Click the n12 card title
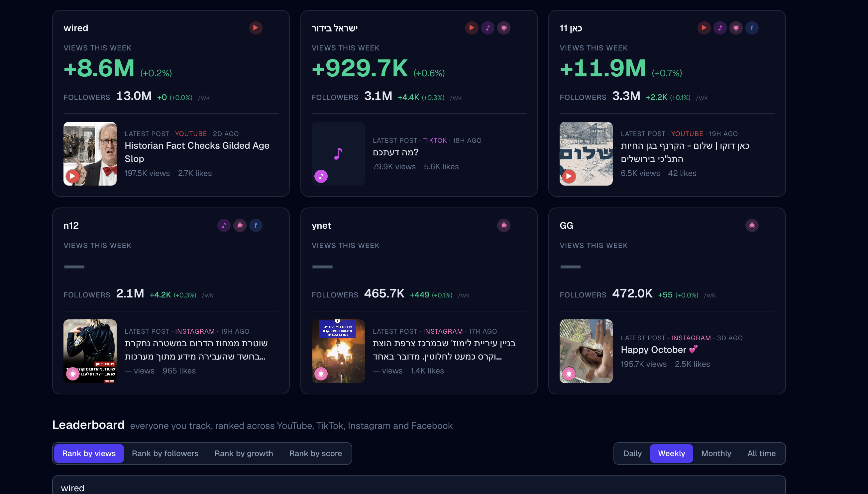This screenshot has width=868, height=494. [x=71, y=225]
